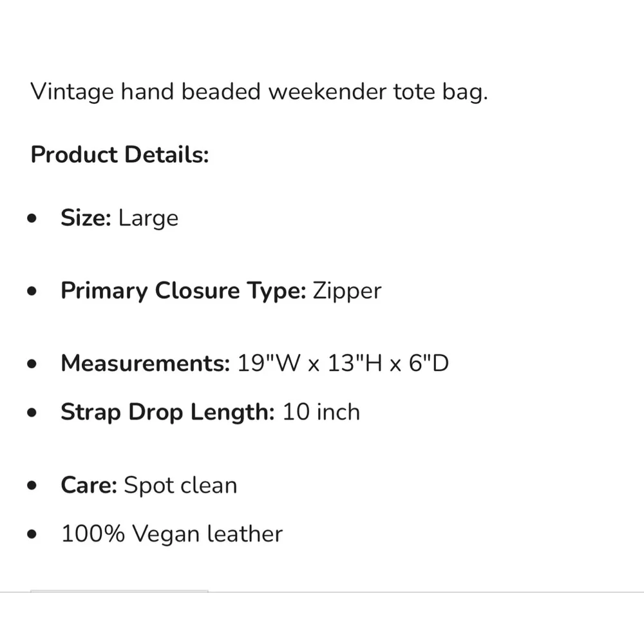Click the '100% Vegan leather' line
This screenshot has width=644, height=644.
172,534
